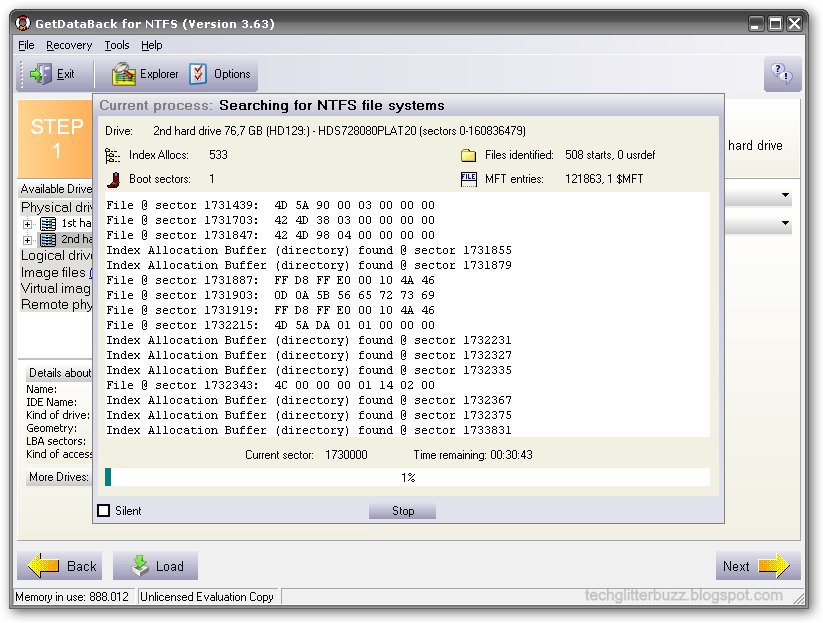Click the Files identified folder icon
This screenshot has width=823, height=623.
(x=467, y=155)
